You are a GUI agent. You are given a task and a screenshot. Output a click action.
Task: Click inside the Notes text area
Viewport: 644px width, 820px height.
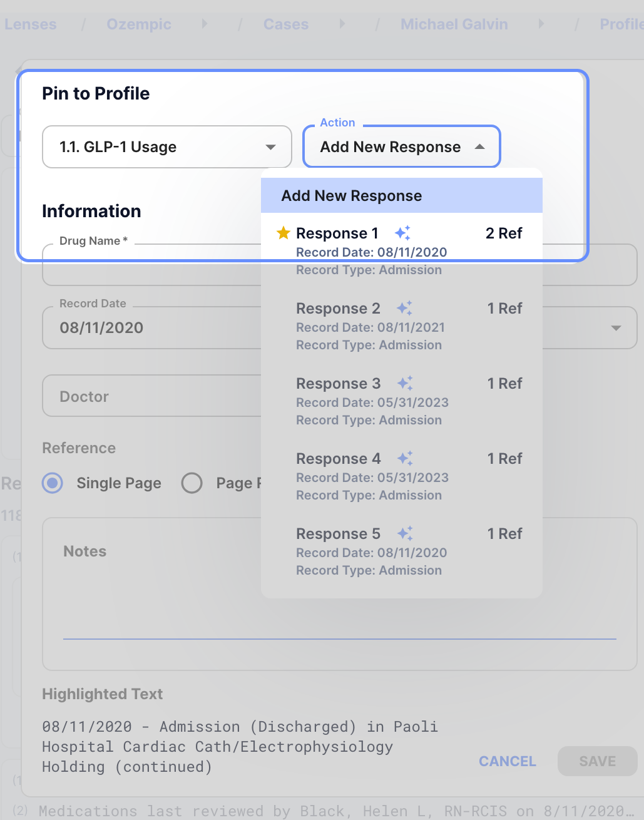pos(339,593)
